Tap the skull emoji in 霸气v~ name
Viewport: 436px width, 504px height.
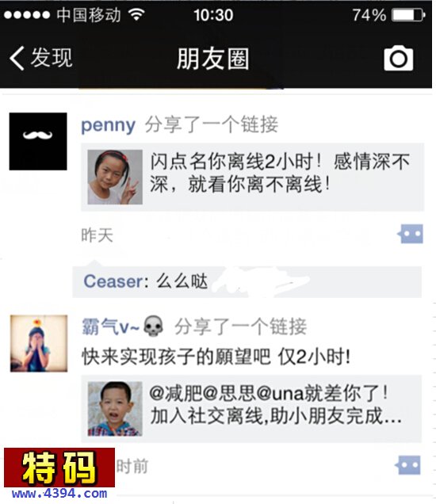(153, 326)
